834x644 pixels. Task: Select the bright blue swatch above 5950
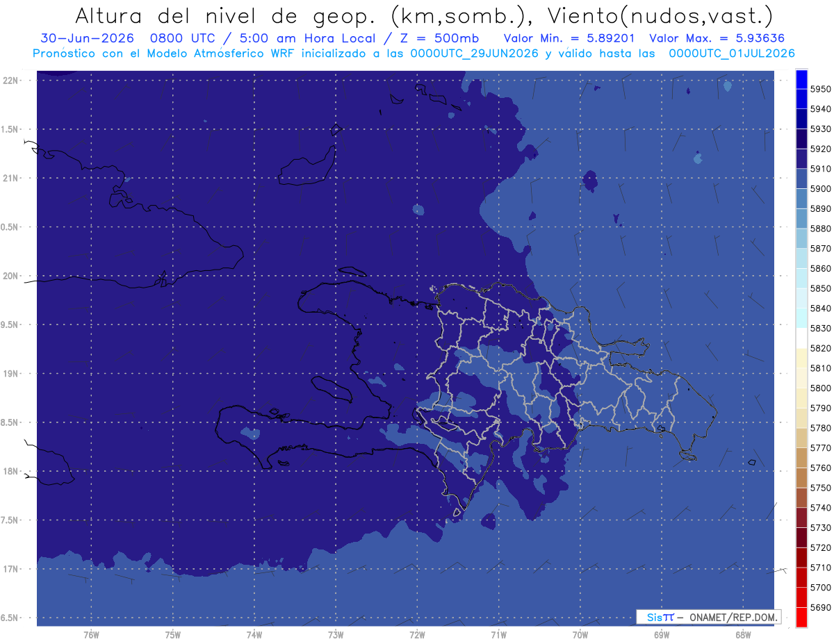(x=801, y=79)
